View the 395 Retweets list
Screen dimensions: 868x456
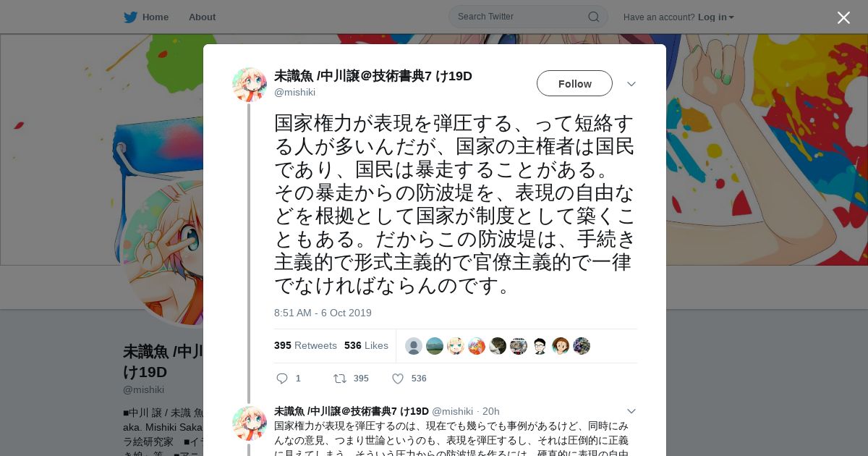tap(305, 346)
